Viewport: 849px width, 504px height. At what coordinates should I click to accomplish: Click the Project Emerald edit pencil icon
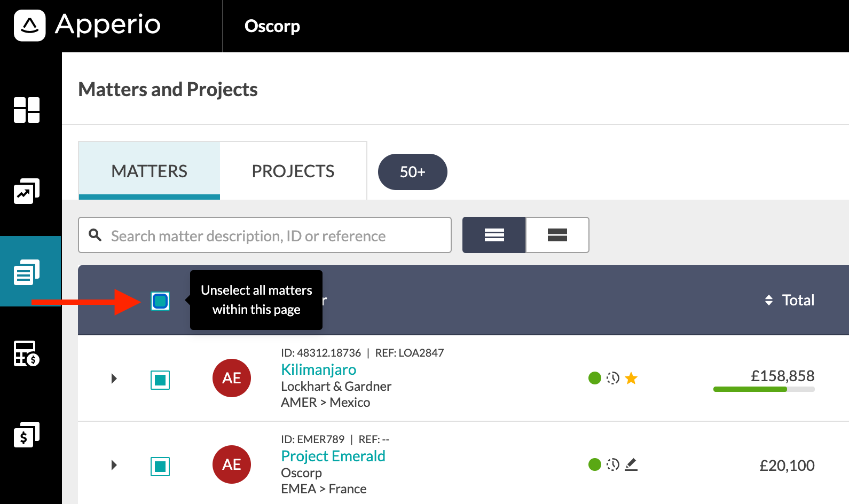click(x=631, y=464)
